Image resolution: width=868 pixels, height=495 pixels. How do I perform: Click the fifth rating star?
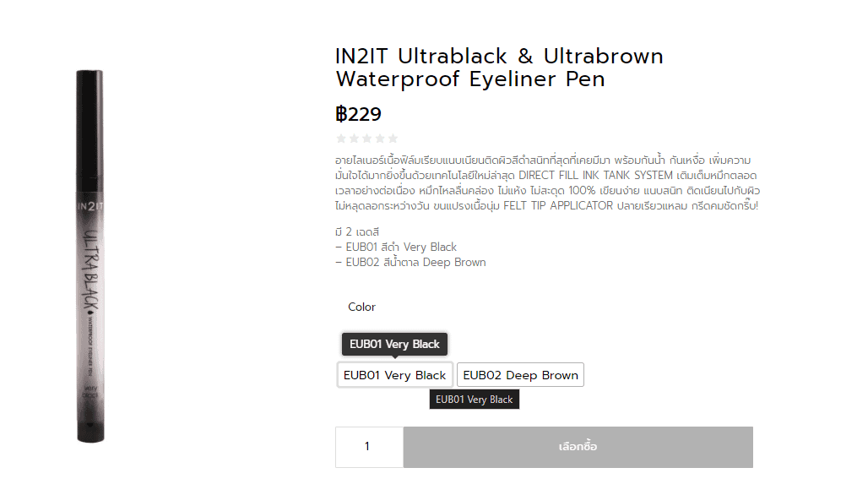coord(392,139)
